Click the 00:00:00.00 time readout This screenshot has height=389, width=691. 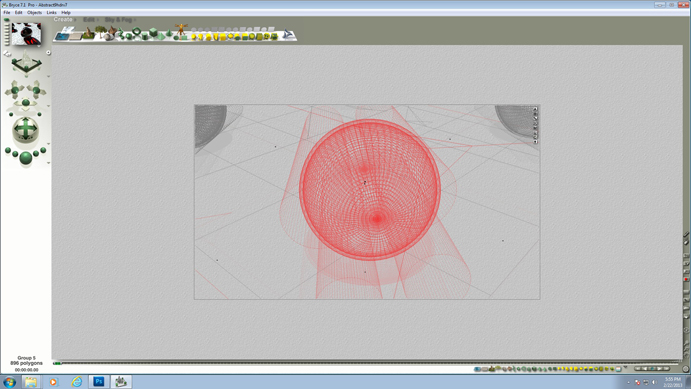click(26, 370)
